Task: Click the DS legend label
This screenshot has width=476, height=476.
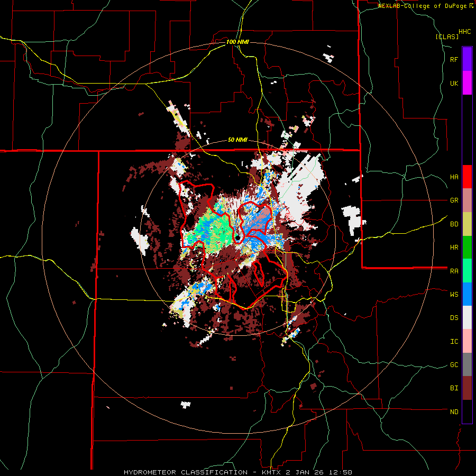Action: [454, 318]
